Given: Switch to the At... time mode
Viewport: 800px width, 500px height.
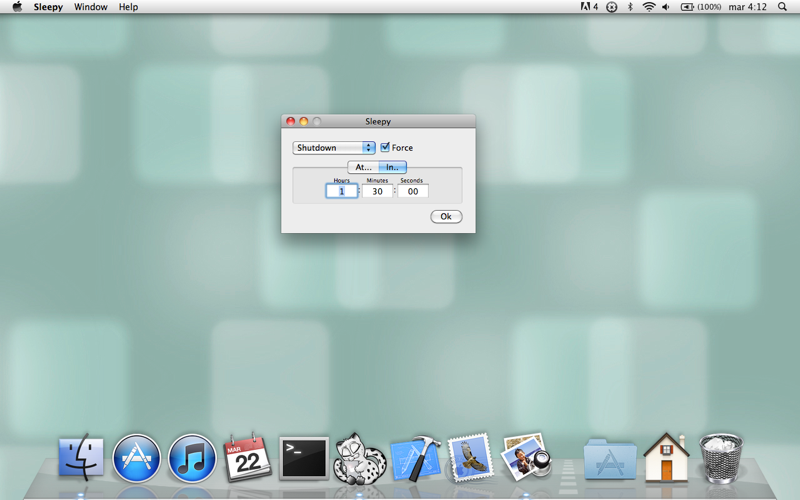Looking at the screenshot, I should point(363,167).
